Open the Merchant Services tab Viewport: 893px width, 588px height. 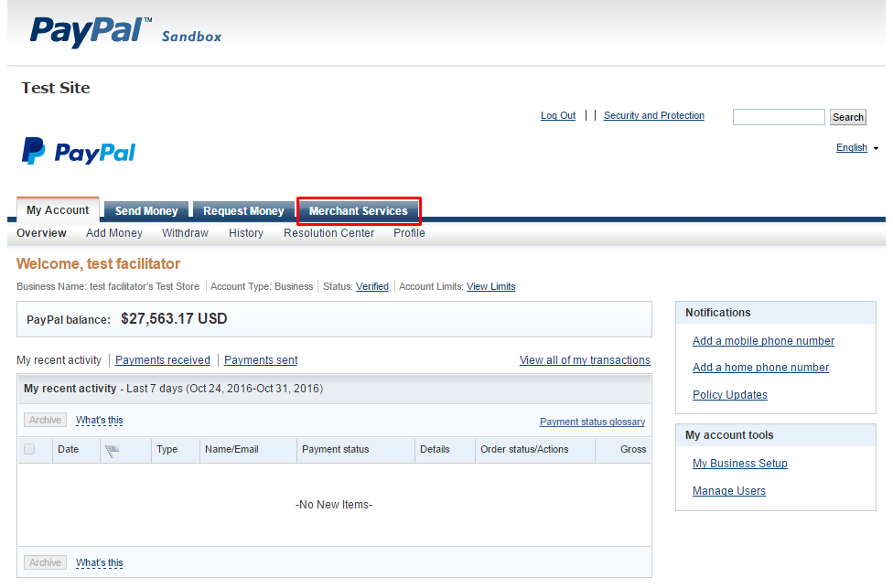359,210
